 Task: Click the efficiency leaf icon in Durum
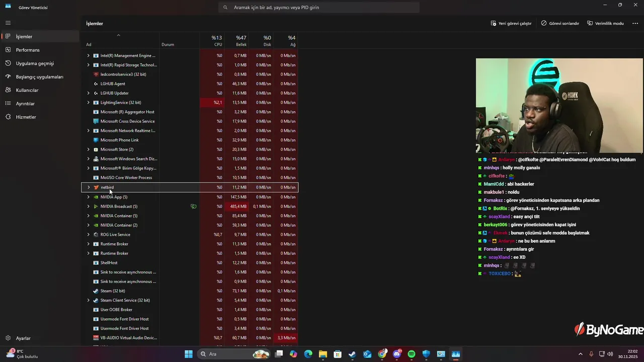(193, 206)
